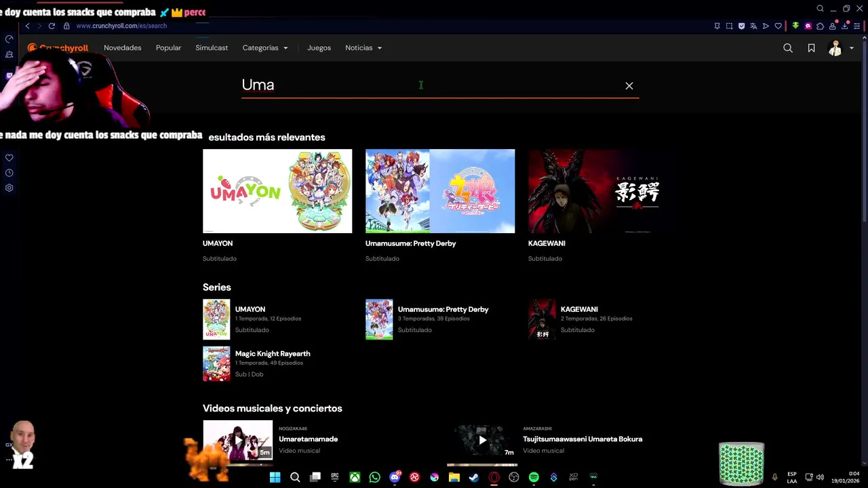Open the browser downloads icon
The height and width of the screenshot is (488, 868).
coord(845,26)
